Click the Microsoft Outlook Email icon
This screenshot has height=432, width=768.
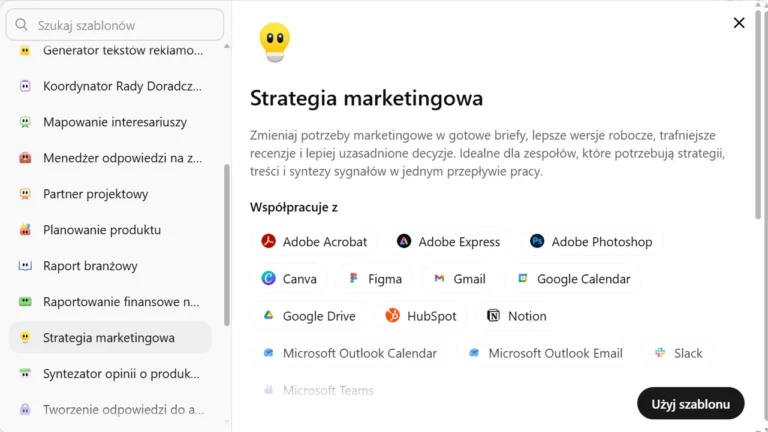point(474,353)
